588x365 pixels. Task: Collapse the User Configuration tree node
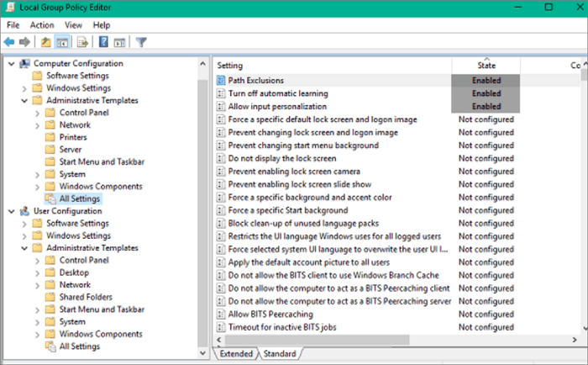click(x=10, y=211)
